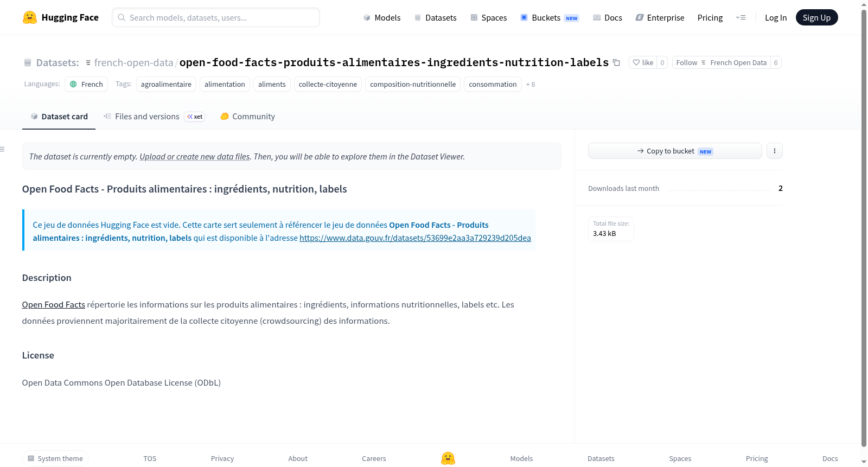Viewport: 868px width, 467px height.
Task: Click the Log In link
Action: click(x=776, y=17)
